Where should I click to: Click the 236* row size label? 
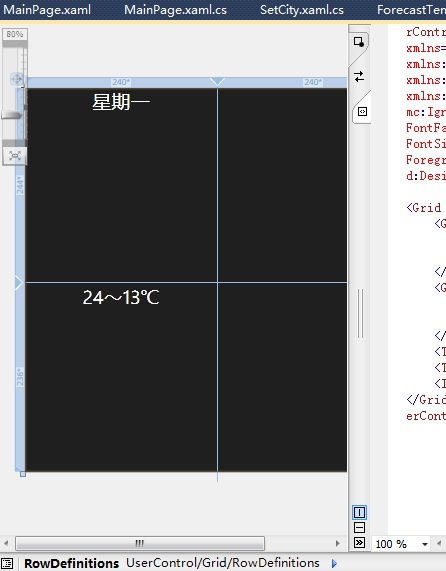click(20, 377)
